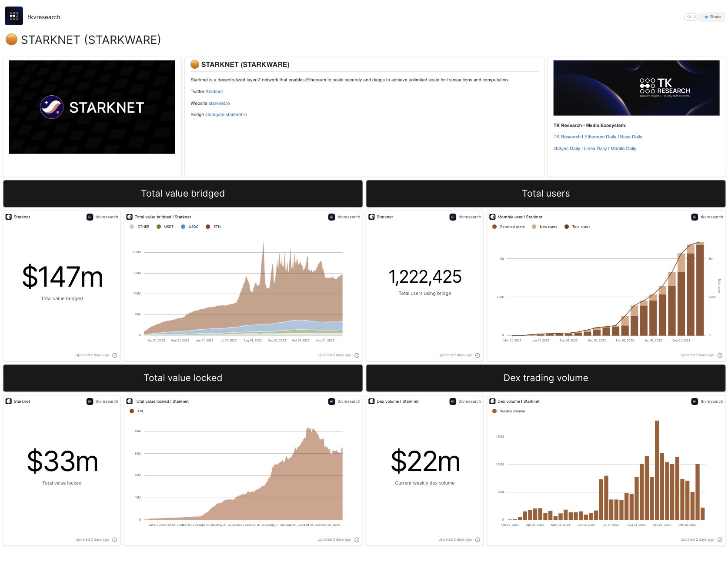This screenshot has height=582, width=728.
Task: Open Dex volume | Starknet title on weekly chart
Action: (518, 401)
